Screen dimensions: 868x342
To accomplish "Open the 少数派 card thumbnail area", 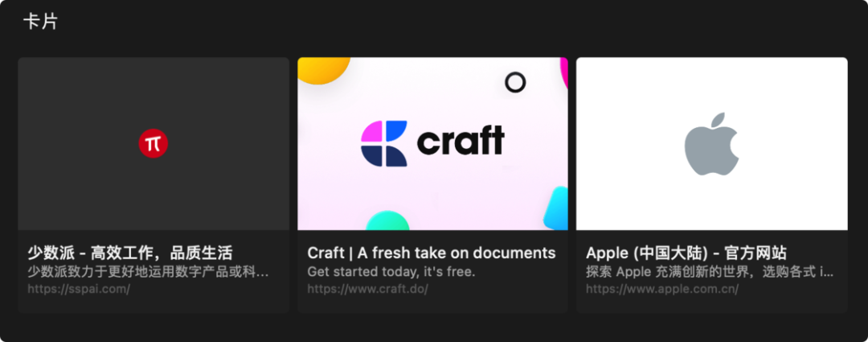I will (x=154, y=143).
